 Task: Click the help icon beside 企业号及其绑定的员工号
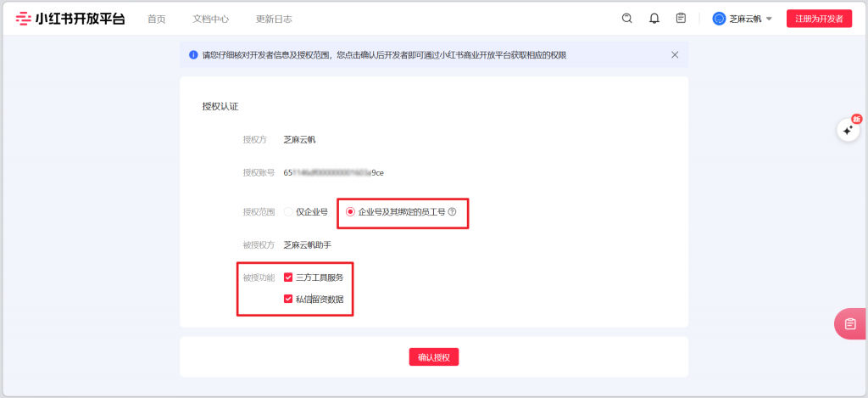click(x=452, y=212)
